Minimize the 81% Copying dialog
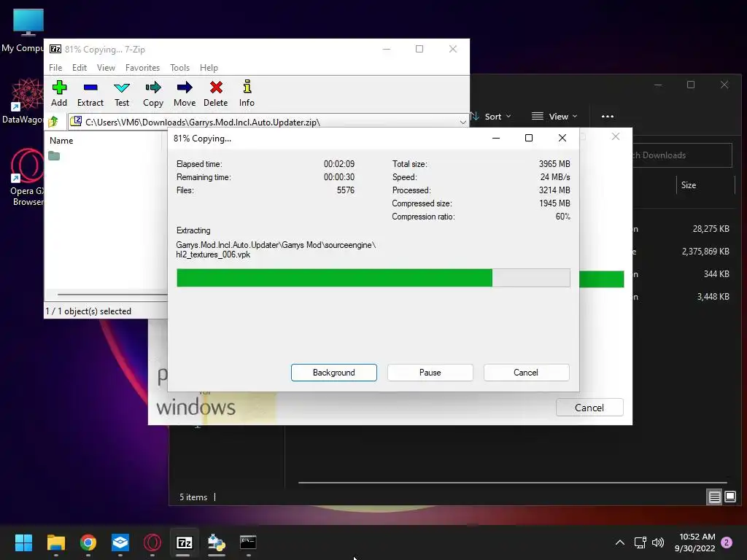Screen dimensions: 747x560 [496, 138]
